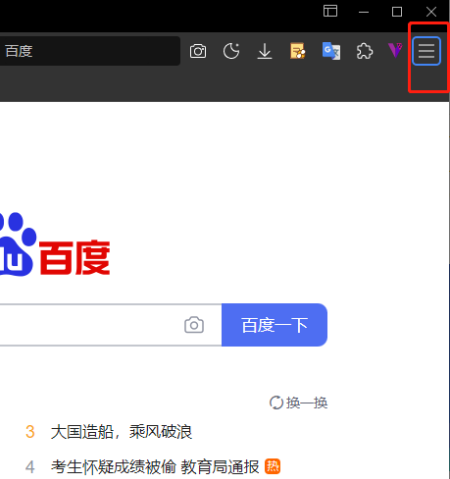Click the screenshot camera icon in toolbar
This screenshot has width=450, height=479.
click(198, 51)
